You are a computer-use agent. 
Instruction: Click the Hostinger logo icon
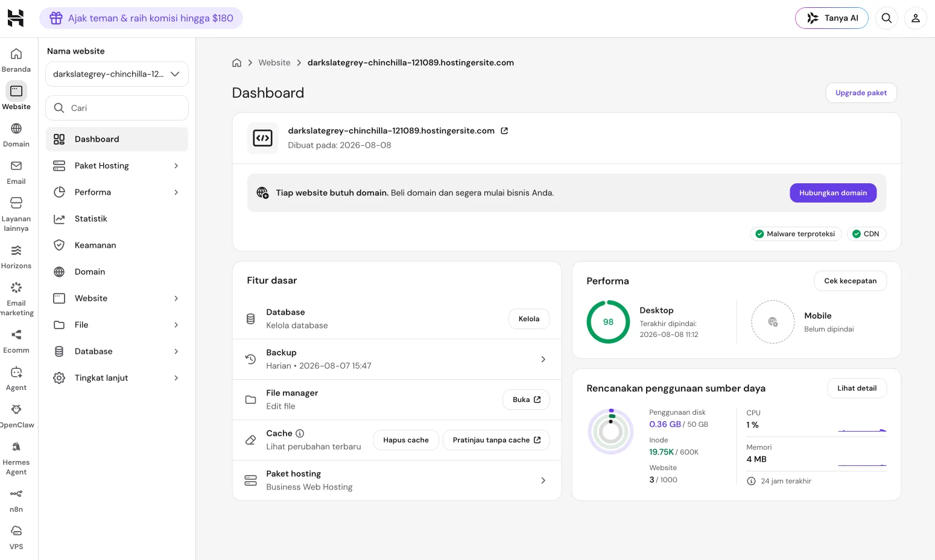point(16,18)
